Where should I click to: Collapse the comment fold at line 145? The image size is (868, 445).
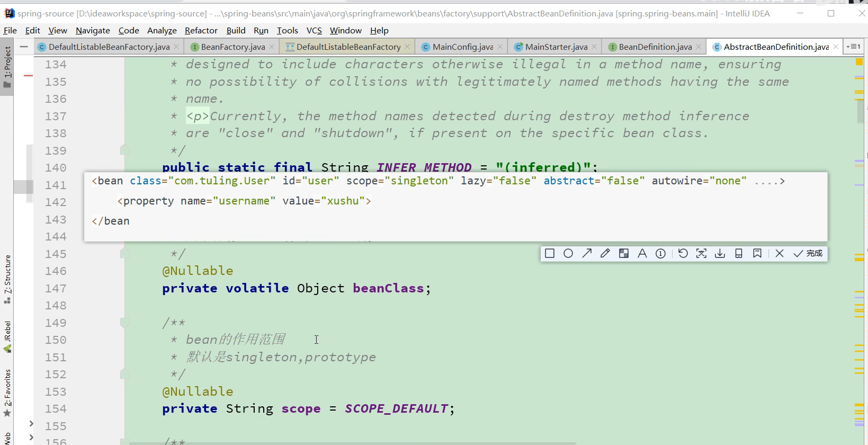124,253
